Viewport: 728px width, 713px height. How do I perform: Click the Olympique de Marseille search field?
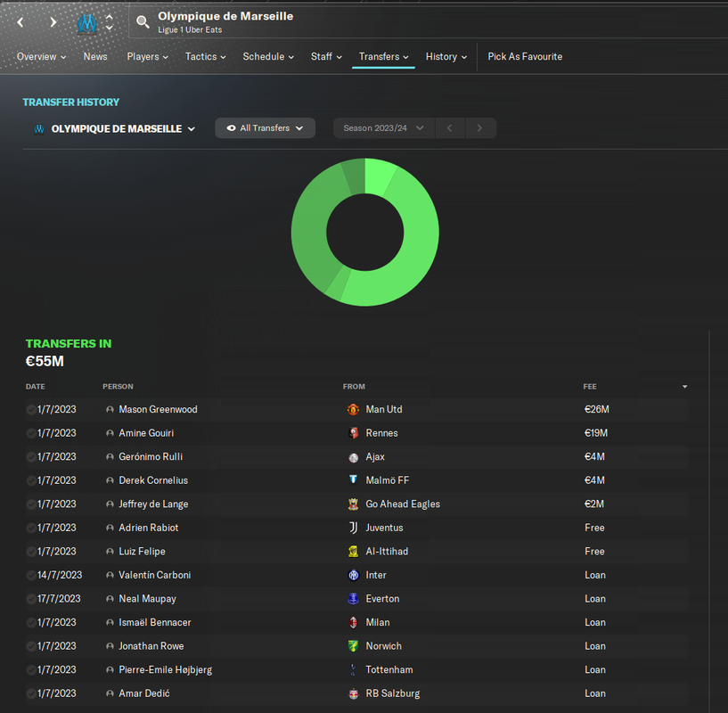(x=427, y=22)
